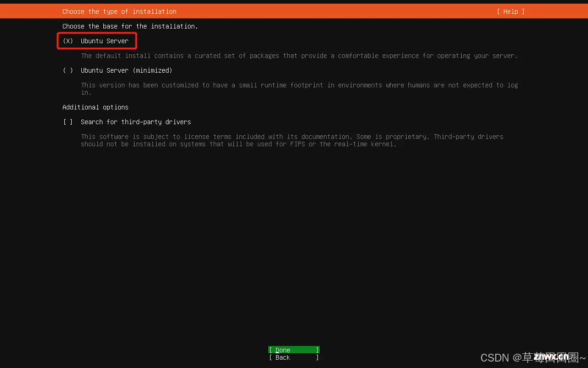Click the 'Choose the type of installation' title
This screenshot has height=368, width=588.
pyautogui.click(x=119, y=11)
